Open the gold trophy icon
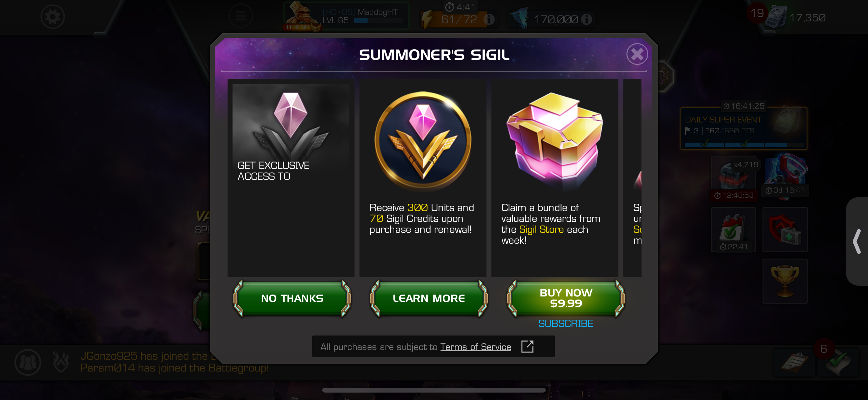Image resolution: width=868 pixels, height=400 pixels. (x=785, y=281)
